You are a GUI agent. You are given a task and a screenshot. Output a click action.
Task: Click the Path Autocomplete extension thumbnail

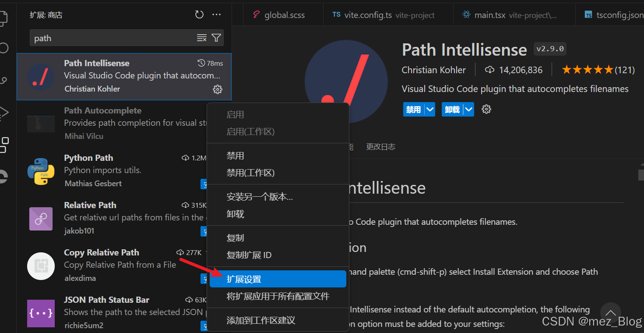[41, 124]
